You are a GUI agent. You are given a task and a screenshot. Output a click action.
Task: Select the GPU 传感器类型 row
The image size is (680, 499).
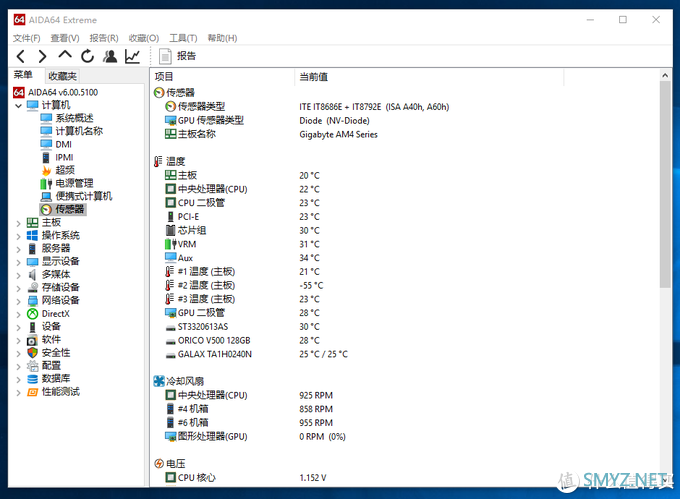(267, 120)
